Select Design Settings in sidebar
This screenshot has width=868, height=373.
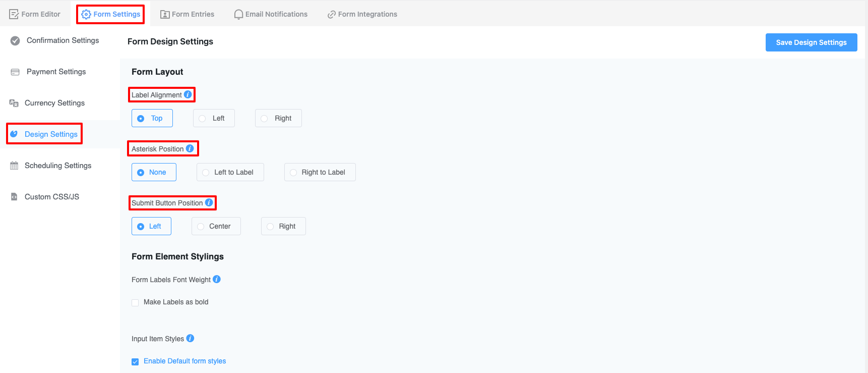[x=60, y=134]
